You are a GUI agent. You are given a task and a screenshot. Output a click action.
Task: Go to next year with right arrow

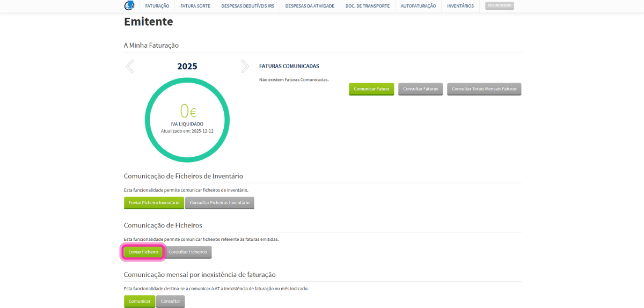click(245, 66)
